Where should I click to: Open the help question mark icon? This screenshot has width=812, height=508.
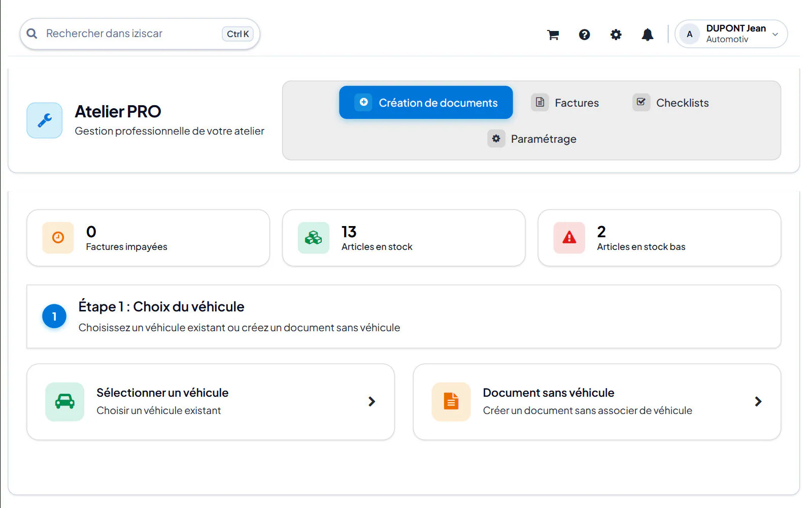pyautogui.click(x=584, y=35)
